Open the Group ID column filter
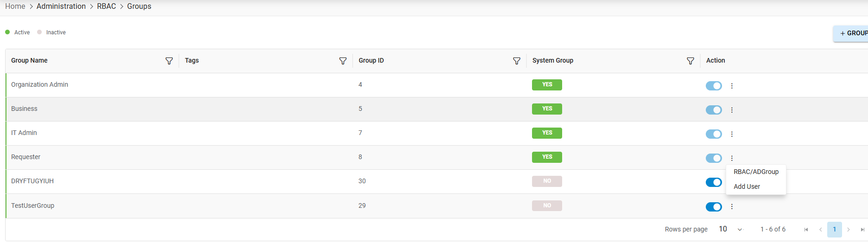The width and height of the screenshot is (868, 244). click(x=517, y=61)
